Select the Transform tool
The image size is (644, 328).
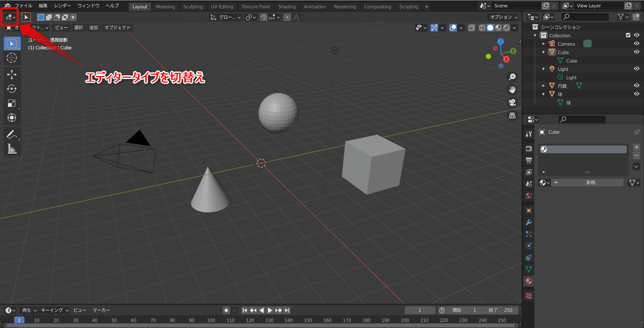tap(12, 118)
